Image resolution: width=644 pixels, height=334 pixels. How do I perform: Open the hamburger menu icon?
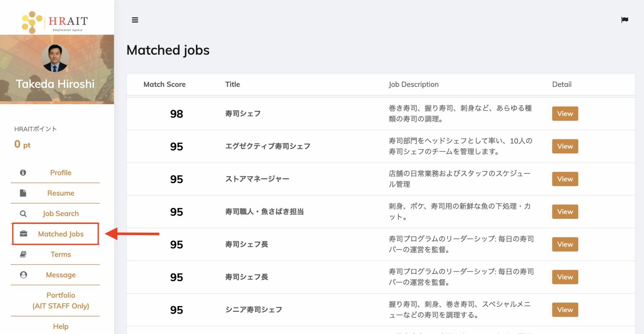point(135,20)
